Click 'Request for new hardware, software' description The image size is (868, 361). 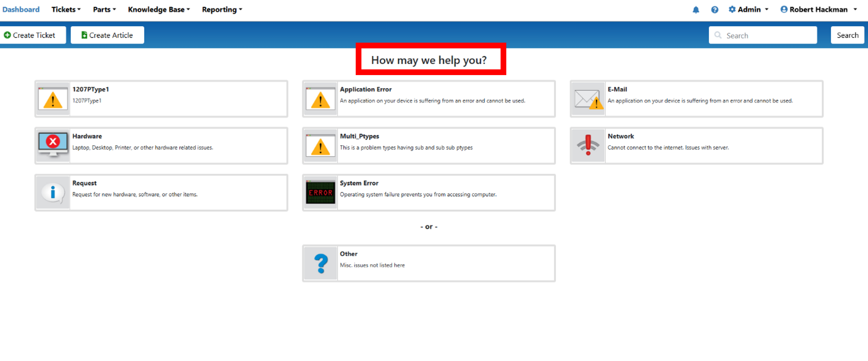(x=135, y=195)
